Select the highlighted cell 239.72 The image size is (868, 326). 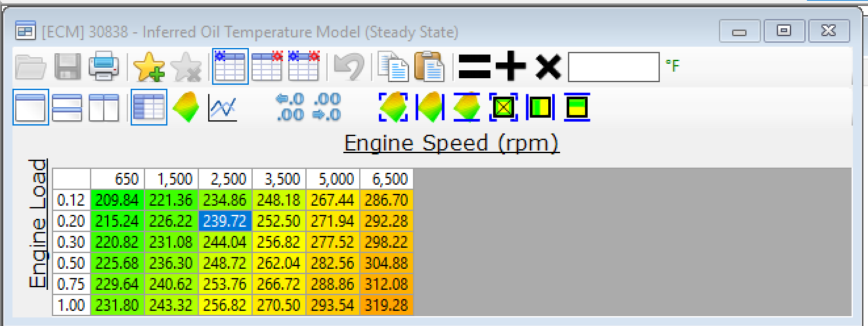[x=225, y=221]
